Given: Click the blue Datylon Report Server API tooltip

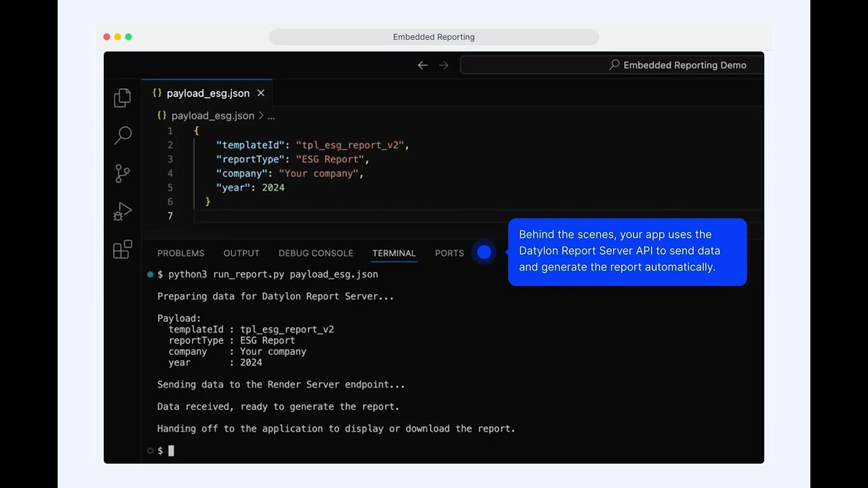Looking at the screenshot, I should (627, 251).
